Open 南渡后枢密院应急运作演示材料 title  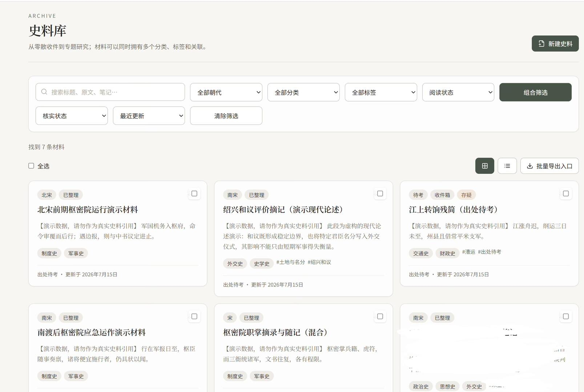pos(92,332)
